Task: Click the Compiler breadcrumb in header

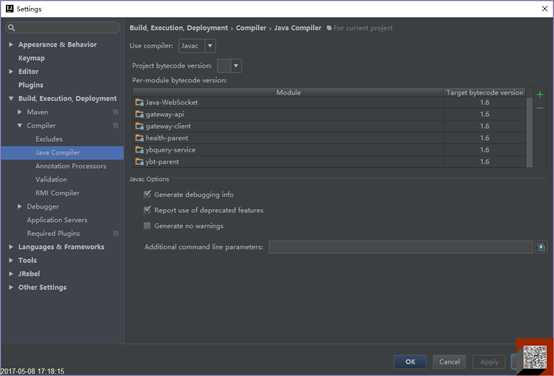Action: coord(251,28)
